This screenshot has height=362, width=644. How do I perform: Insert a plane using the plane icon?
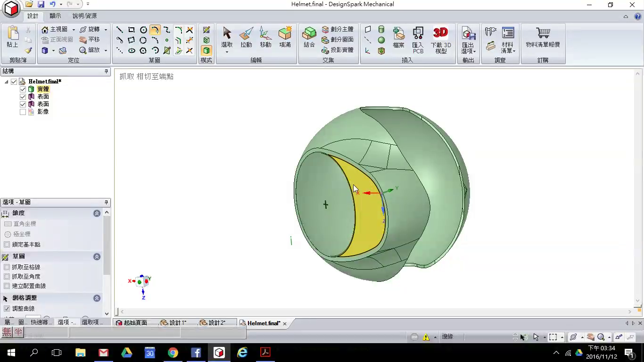[x=368, y=30]
